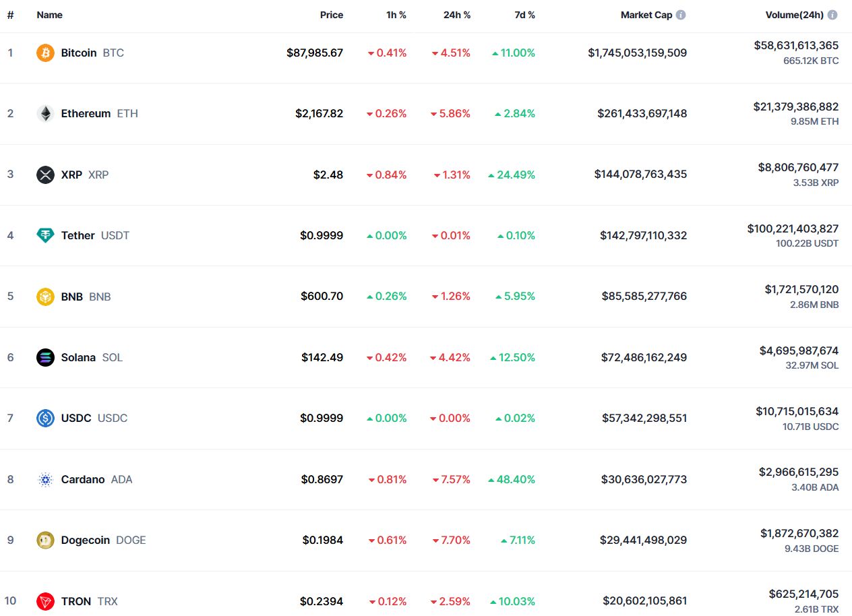Click Tether's 24h volume amount

[793, 228]
